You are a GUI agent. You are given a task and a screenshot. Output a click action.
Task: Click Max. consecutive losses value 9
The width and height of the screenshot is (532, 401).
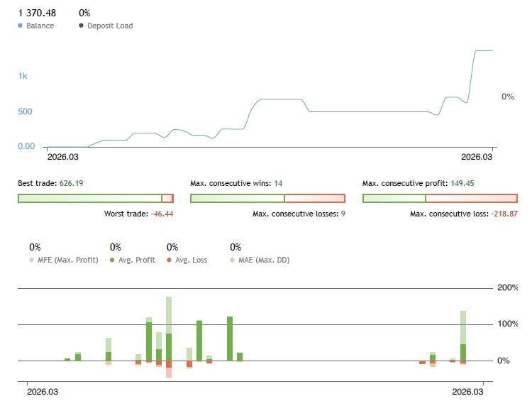343,214
